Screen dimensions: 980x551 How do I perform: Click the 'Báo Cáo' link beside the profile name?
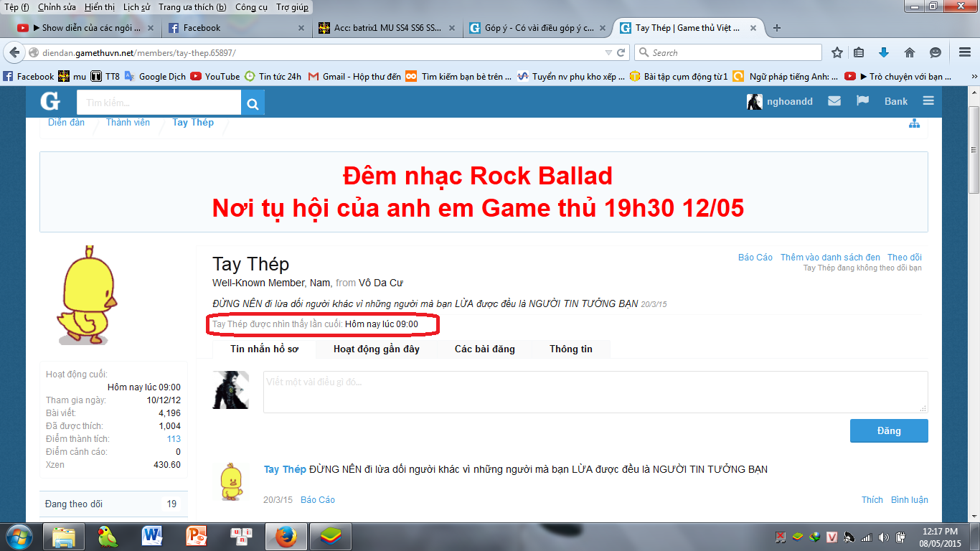click(755, 258)
